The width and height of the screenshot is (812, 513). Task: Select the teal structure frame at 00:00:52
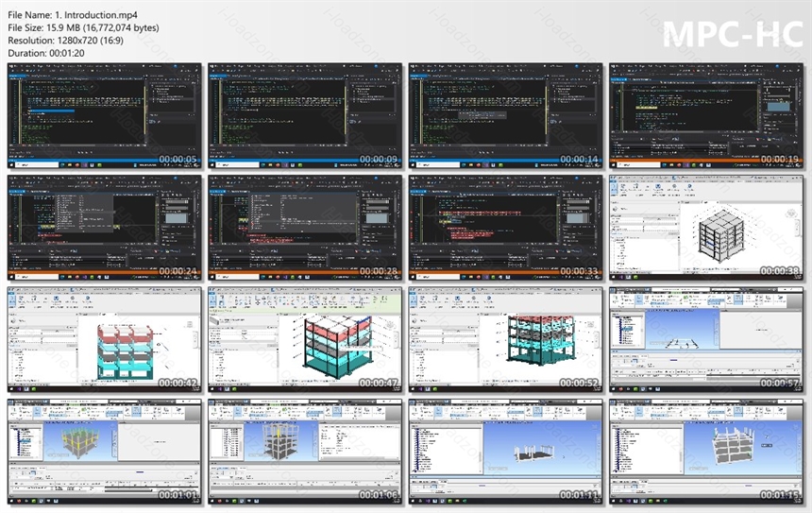505,339
